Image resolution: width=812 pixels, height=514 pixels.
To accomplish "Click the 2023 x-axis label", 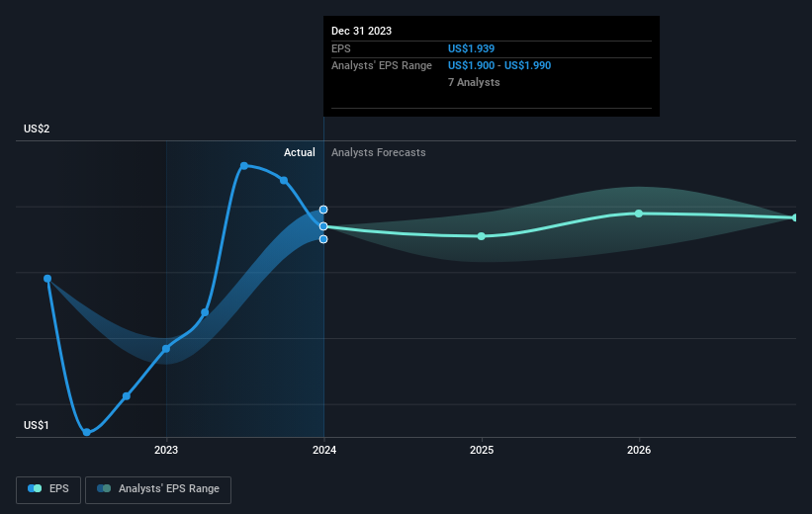I will pyautogui.click(x=166, y=450).
